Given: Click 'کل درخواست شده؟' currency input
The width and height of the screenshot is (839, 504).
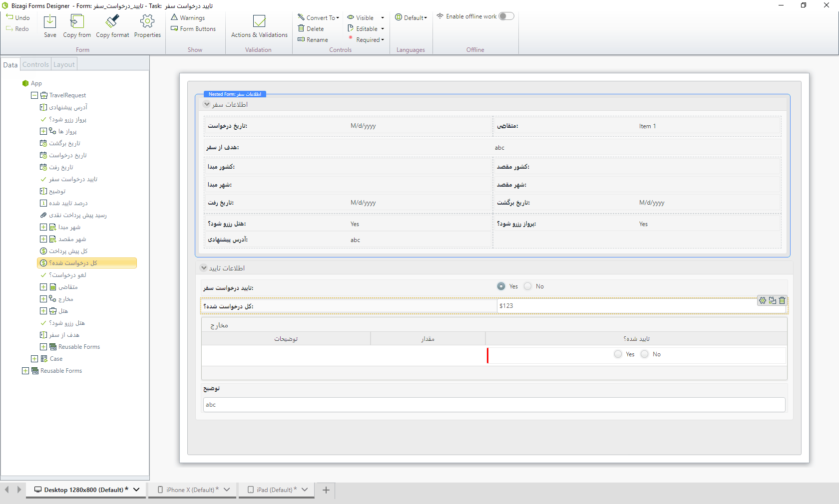Looking at the screenshot, I should 641,306.
